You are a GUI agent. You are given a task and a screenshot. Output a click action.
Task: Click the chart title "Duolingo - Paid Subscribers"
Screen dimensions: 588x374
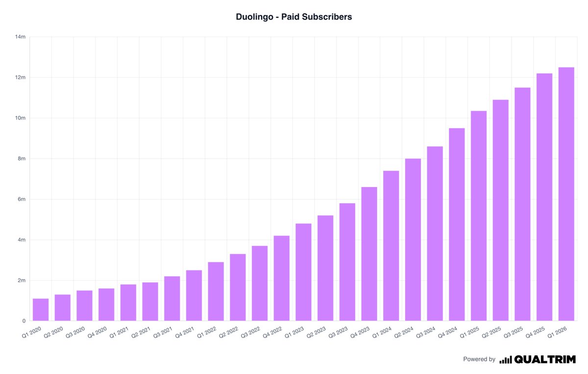[x=294, y=17]
